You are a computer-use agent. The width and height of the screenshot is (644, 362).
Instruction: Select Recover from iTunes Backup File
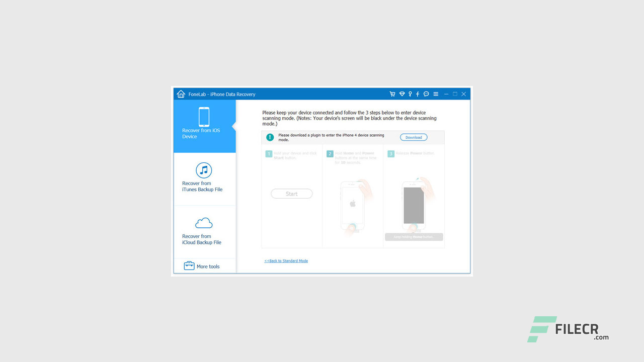205,179
